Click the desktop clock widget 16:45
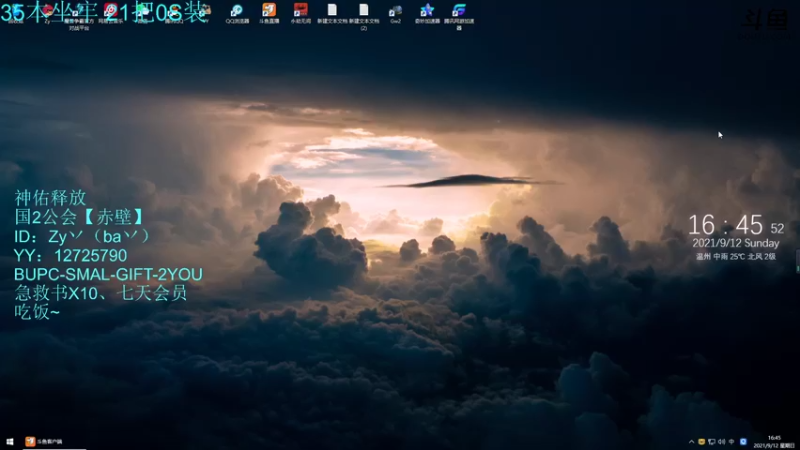This screenshot has width=800, height=450. (x=736, y=226)
